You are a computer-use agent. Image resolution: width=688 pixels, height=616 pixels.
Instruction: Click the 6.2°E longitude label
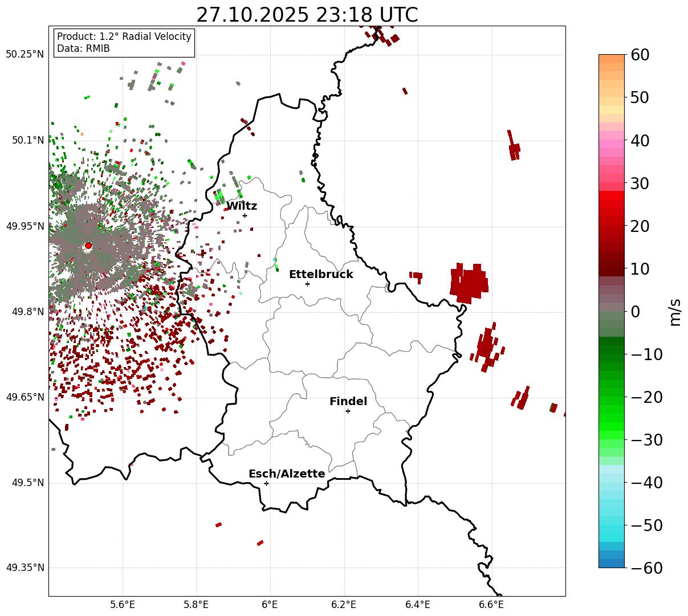click(344, 604)
